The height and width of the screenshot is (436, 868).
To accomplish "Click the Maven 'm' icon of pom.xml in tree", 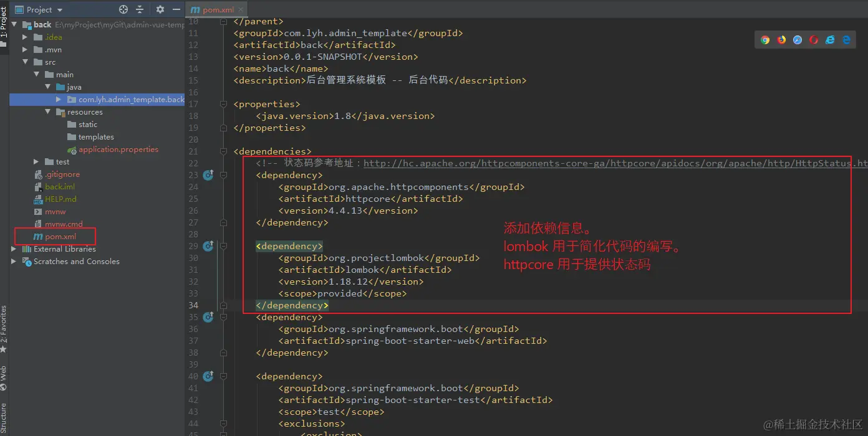I will [x=38, y=237].
